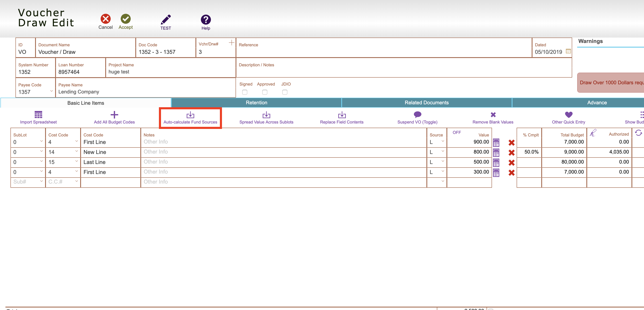Screen dimensions: 644x310
Task: Switch to the Retention tab
Action: click(256, 102)
